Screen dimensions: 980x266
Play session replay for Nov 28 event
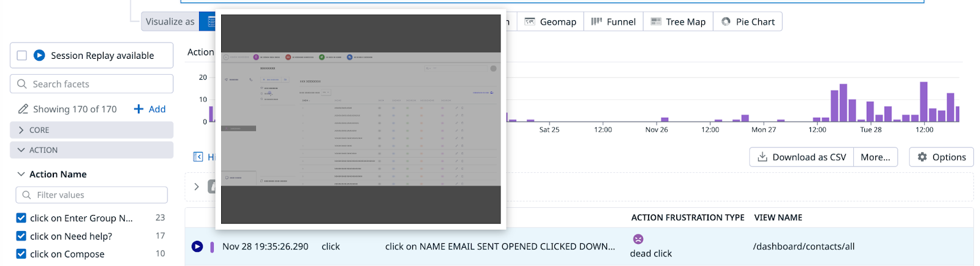tap(197, 246)
